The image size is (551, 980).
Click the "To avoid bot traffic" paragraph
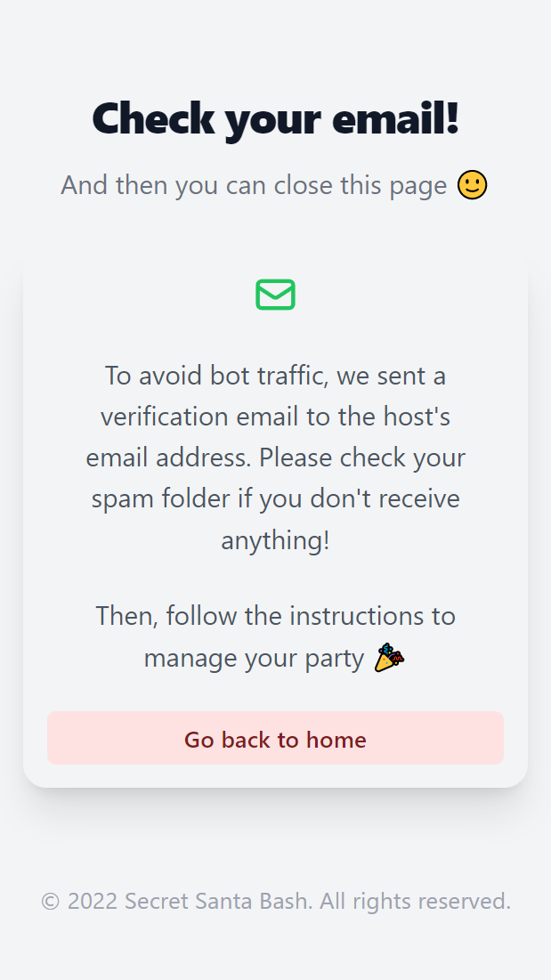click(x=276, y=458)
